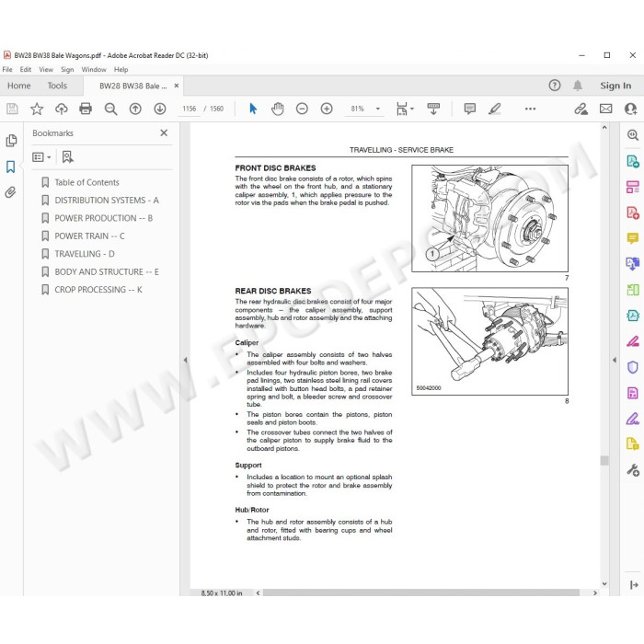Open yellow Comment tool in right pane
Viewport: 644px width, 644px height.
click(x=633, y=238)
